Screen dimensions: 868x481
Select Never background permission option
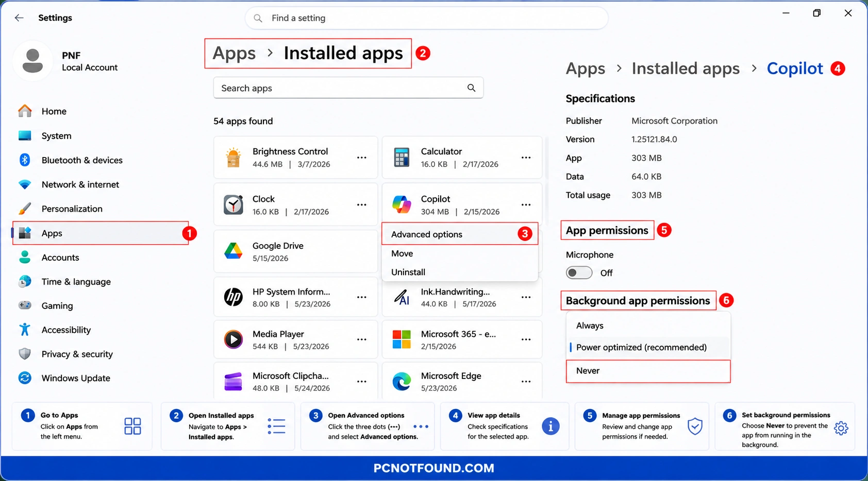648,371
